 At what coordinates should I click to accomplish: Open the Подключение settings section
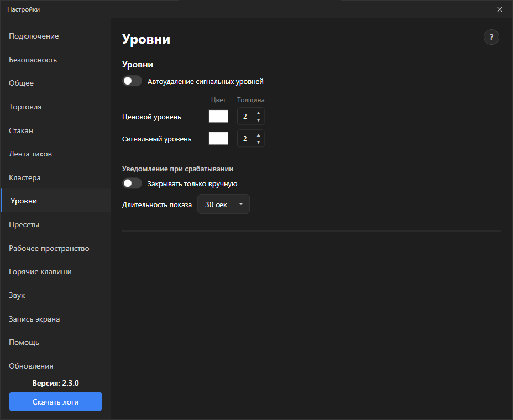[56, 36]
